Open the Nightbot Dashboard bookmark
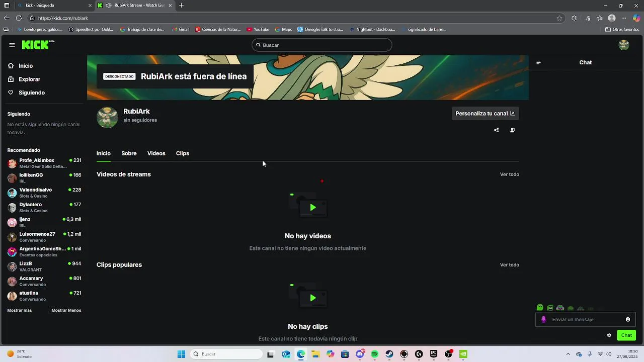 point(372,29)
